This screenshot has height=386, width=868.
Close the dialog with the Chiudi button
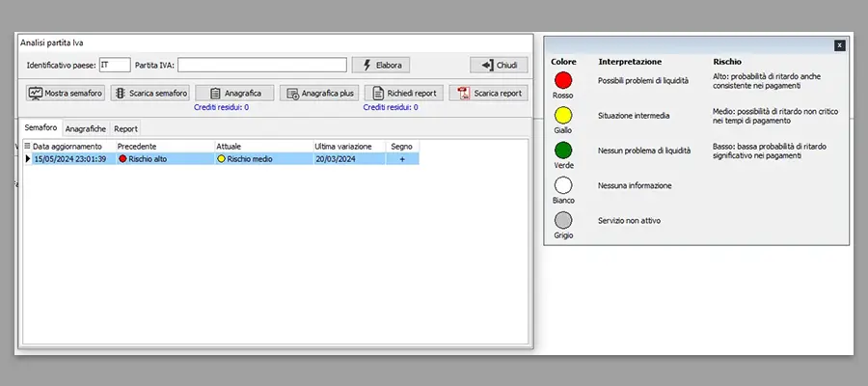[499, 66]
